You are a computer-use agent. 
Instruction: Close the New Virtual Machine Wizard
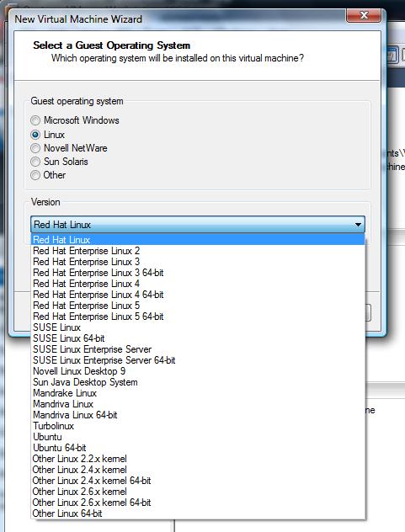pyautogui.click(x=364, y=15)
